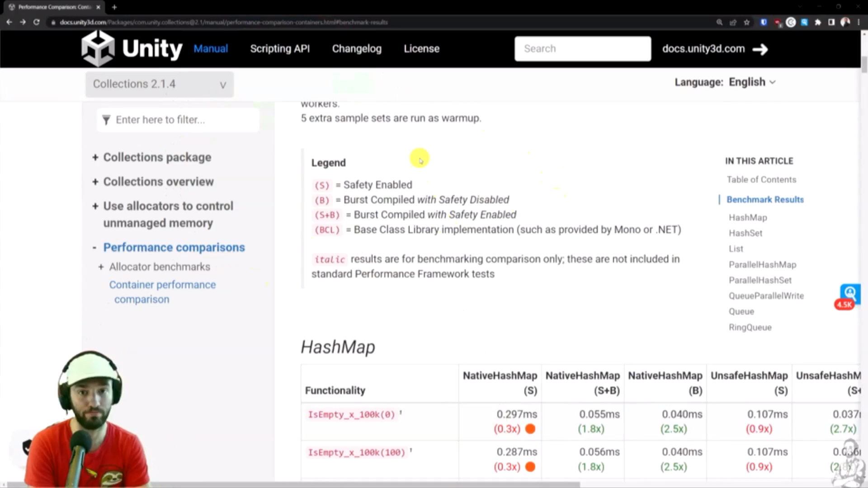Screen dimensions: 868x488
Task: Click the horizontal scrollbar at bottom
Action: click(x=294, y=485)
